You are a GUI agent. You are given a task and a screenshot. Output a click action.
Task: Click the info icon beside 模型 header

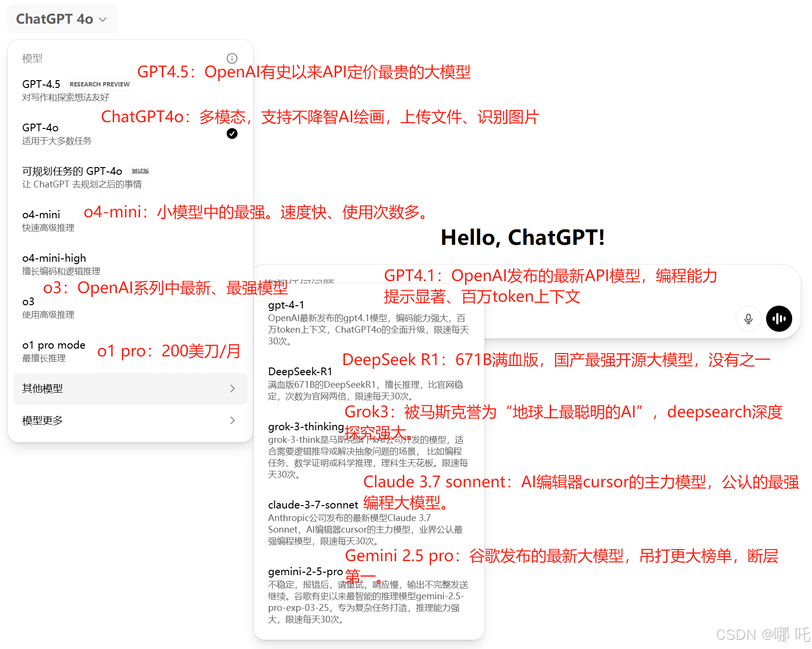coord(232,58)
